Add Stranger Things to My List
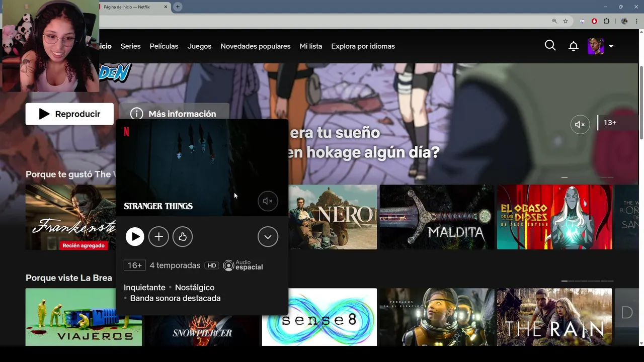Screen dimensions: 644x362 click(158, 237)
